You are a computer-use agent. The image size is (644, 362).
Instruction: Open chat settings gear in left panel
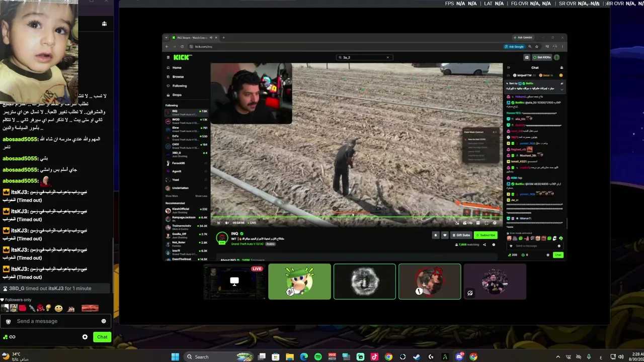tap(85, 337)
